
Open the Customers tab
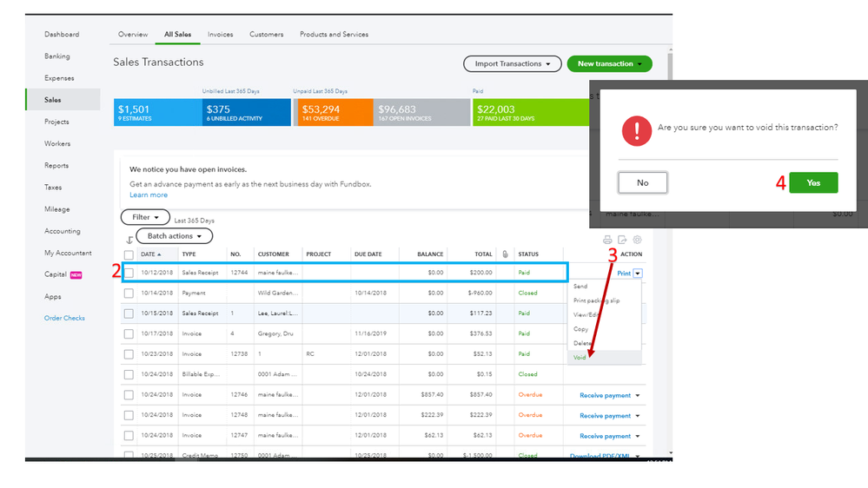(x=266, y=35)
